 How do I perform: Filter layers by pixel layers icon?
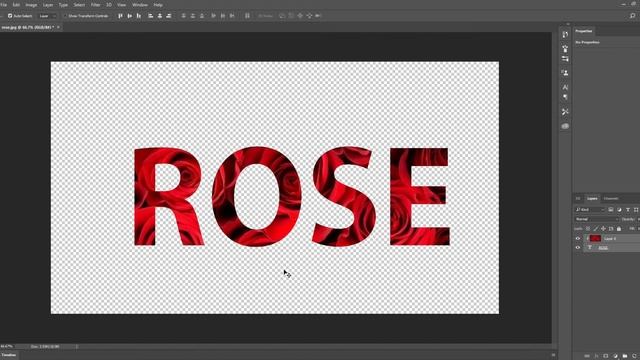(611, 210)
